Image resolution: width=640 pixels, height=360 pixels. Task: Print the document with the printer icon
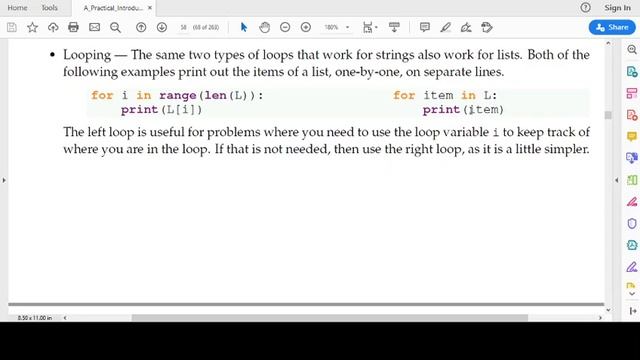point(73,27)
